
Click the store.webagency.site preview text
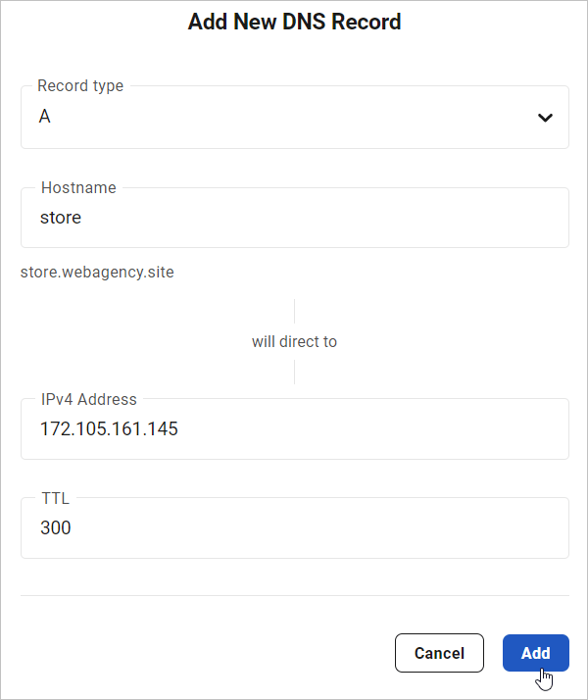(97, 272)
